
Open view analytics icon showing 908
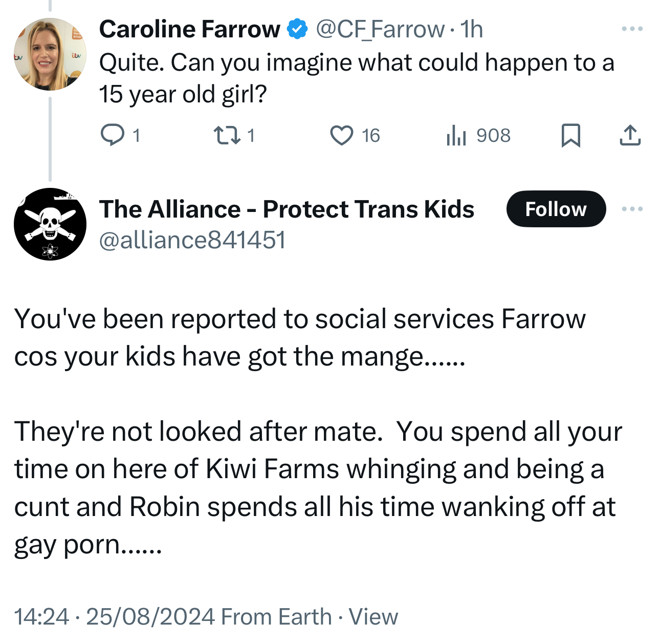(x=456, y=135)
